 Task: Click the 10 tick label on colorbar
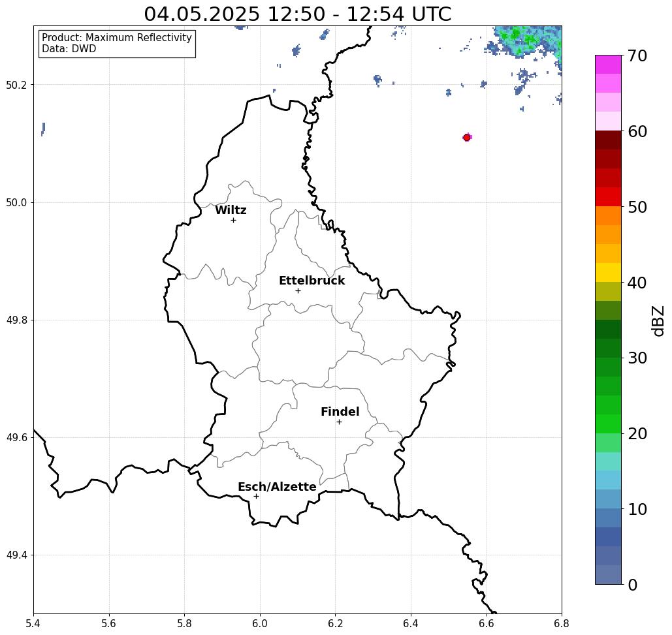point(637,509)
